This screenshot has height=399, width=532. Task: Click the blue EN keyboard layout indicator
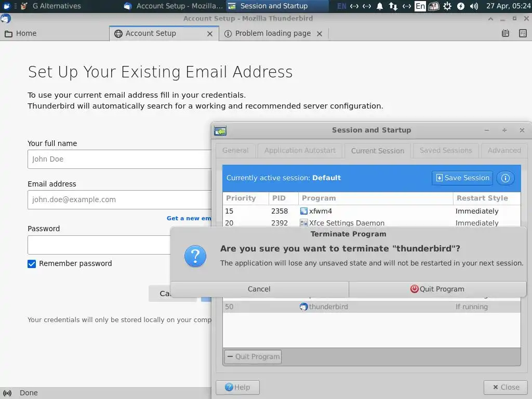(x=342, y=6)
